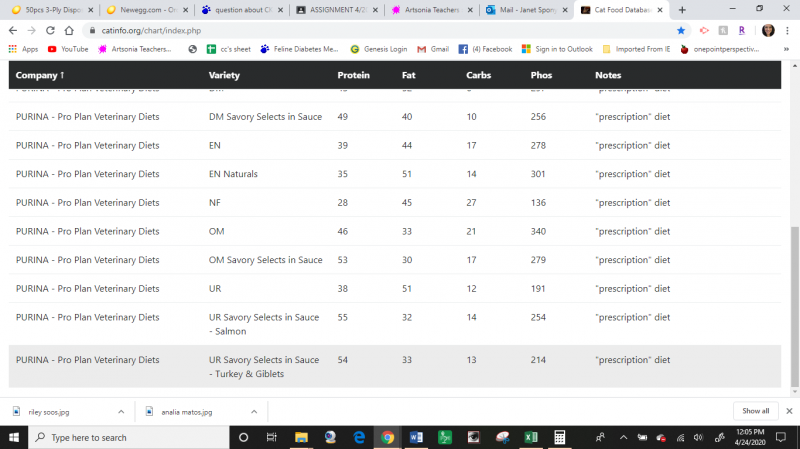Open the YouTube bookmark
Image resolution: width=800 pixels, height=449 pixels.
[x=68, y=49]
